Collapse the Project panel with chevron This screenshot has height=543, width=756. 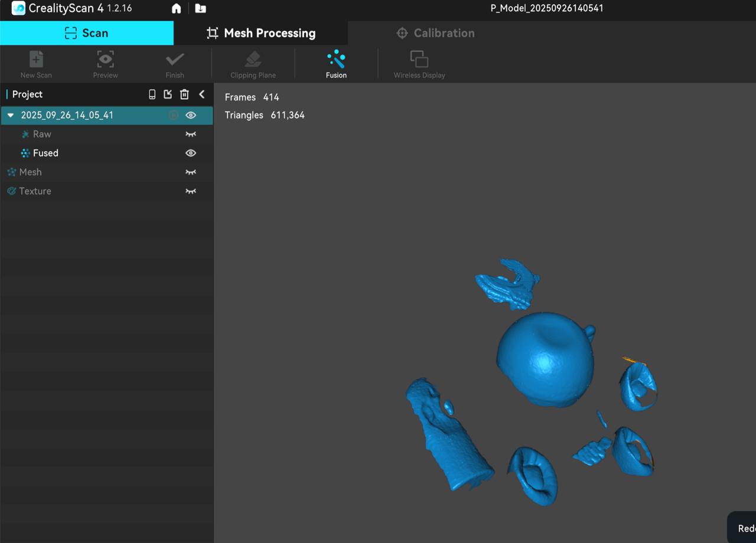coord(202,94)
